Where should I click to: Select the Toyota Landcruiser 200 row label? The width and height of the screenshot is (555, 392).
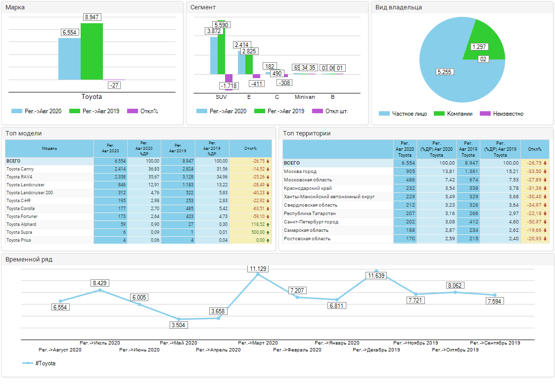tap(30, 193)
